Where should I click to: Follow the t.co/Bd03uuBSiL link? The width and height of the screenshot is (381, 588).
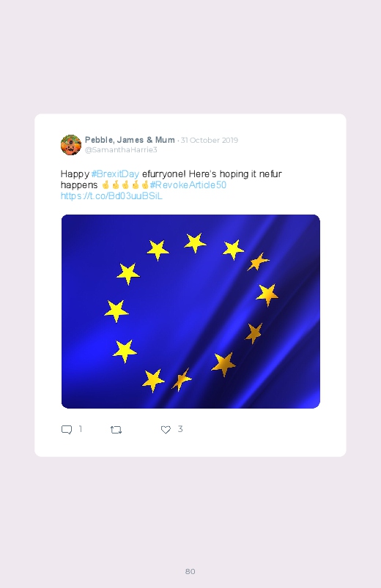[x=111, y=196]
